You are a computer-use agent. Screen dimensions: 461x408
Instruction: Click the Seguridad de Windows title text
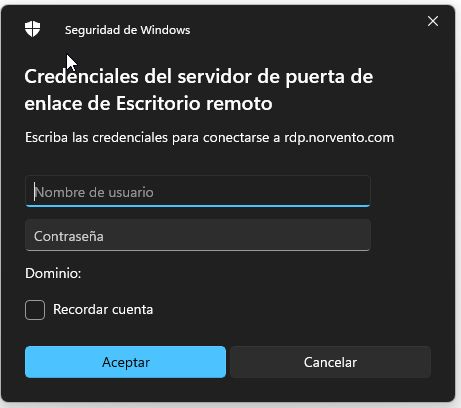(x=128, y=30)
